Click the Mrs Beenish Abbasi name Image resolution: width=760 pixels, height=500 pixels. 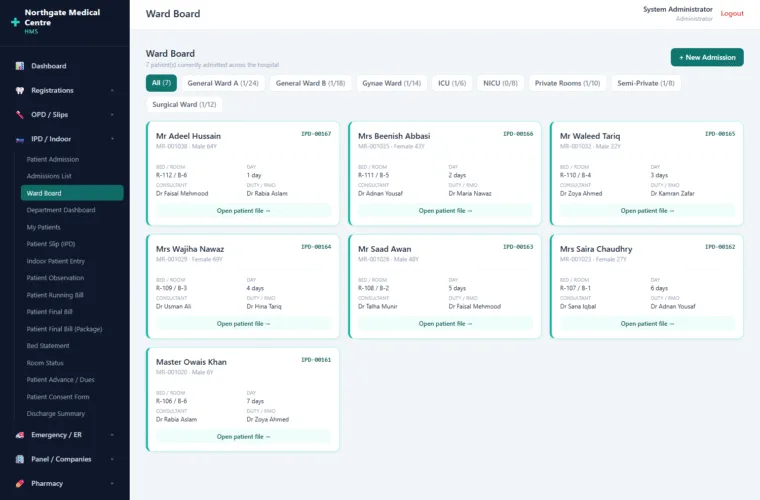point(394,136)
